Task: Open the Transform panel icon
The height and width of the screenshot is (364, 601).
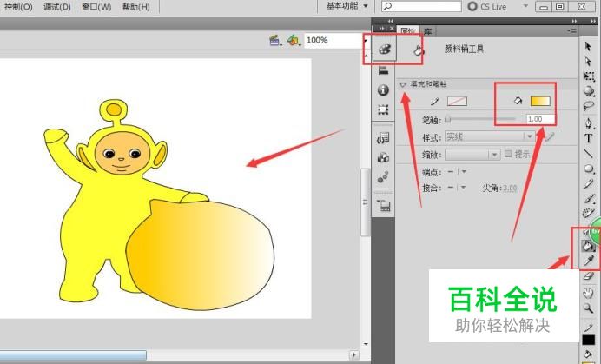Action: [383, 109]
